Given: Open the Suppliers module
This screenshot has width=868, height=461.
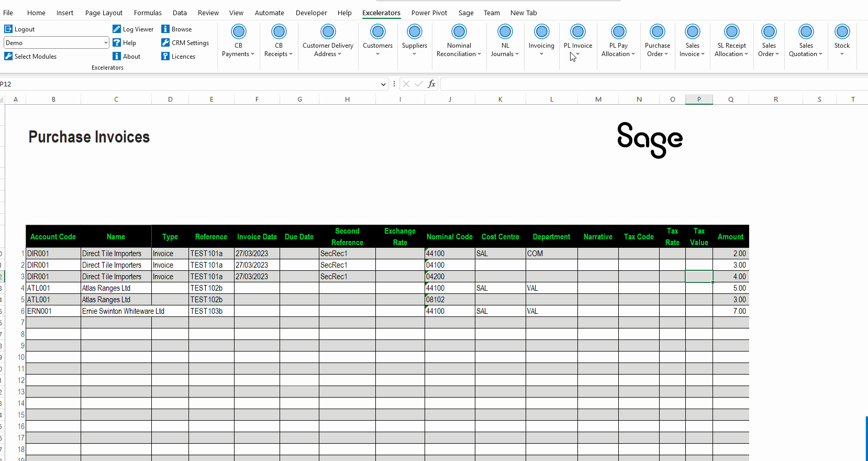Looking at the screenshot, I should click(x=414, y=41).
